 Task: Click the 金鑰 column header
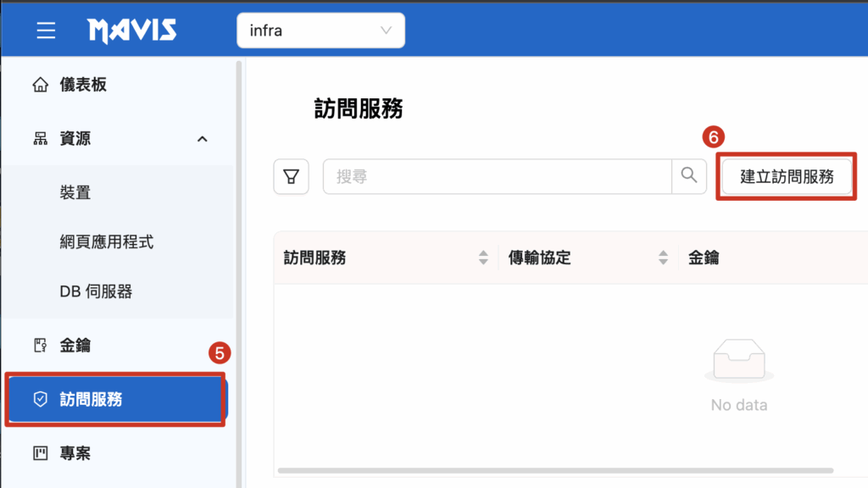coord(704,258)
